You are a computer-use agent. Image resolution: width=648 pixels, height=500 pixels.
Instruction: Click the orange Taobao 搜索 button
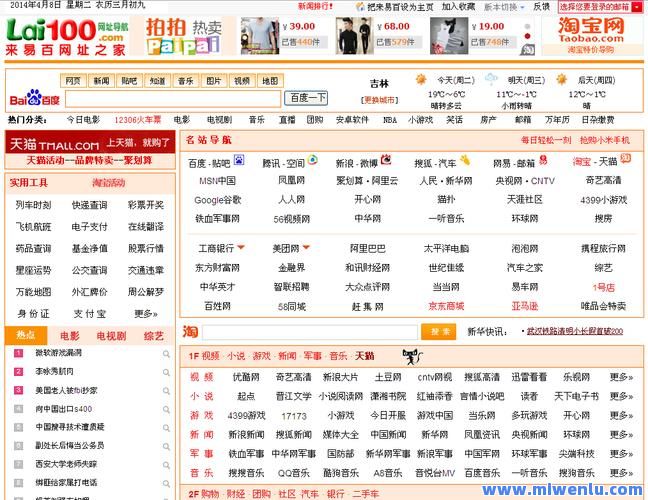click(438, 332)
